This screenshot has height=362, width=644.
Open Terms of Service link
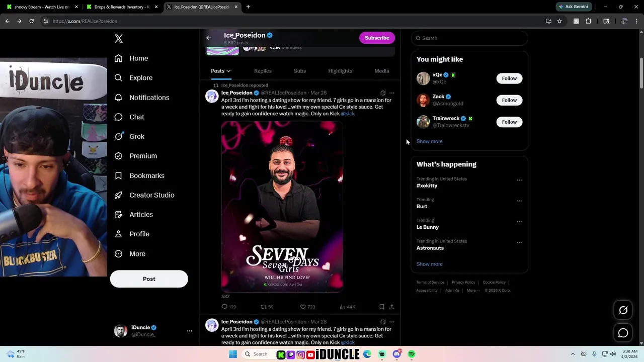[430, 283]
